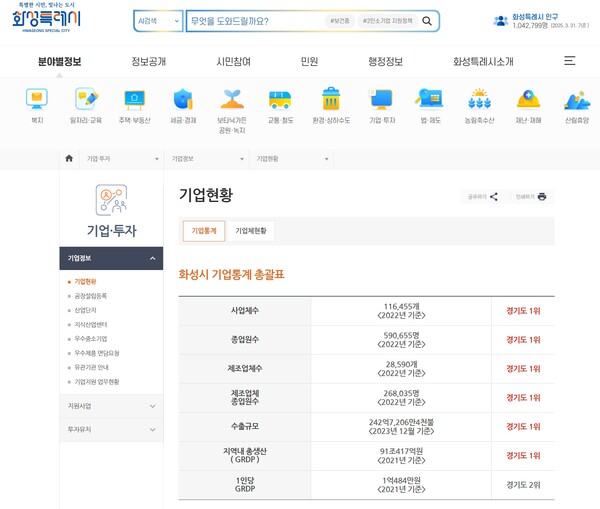The width and height of the screenshot is (600, 509).
Task: Open the 환경·상하수도 trash bin icon
Action: point(331,100)
